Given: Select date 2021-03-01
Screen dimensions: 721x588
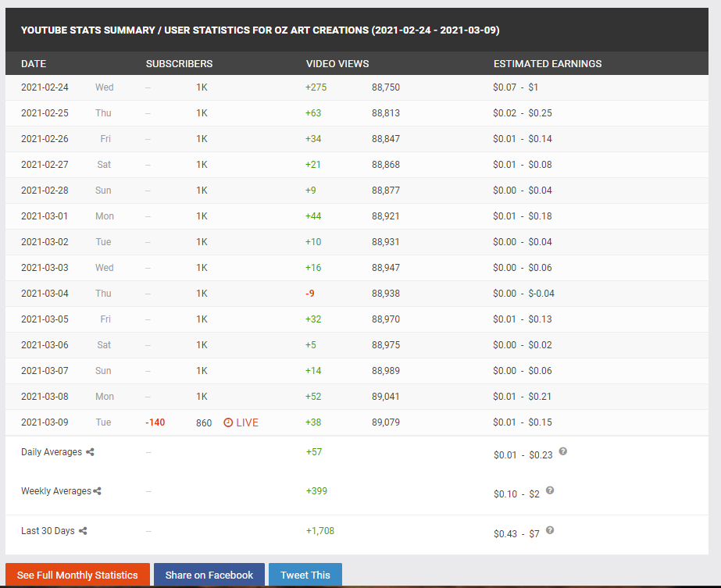Looking at the screenshot, I should (45, 216).
